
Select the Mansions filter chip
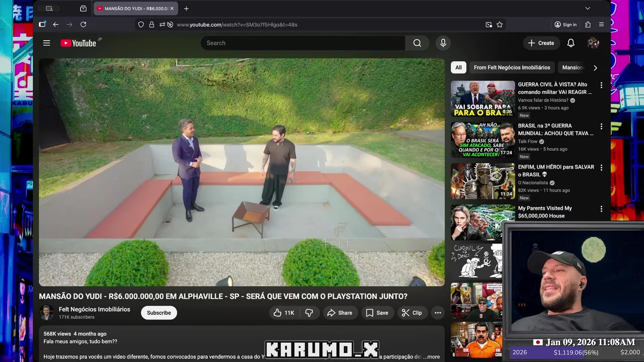573,67
